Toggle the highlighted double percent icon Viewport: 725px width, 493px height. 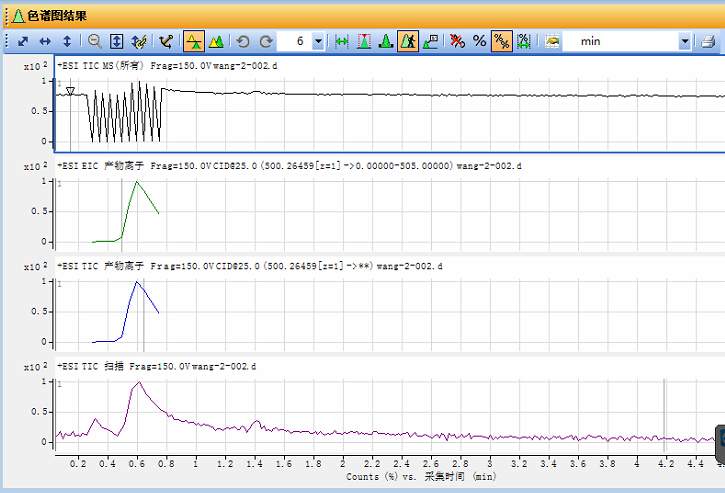(x=502, y=41)
